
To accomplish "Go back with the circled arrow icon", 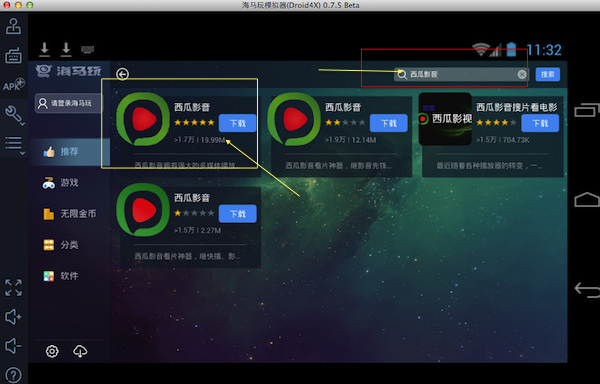I will coord(122,74).
